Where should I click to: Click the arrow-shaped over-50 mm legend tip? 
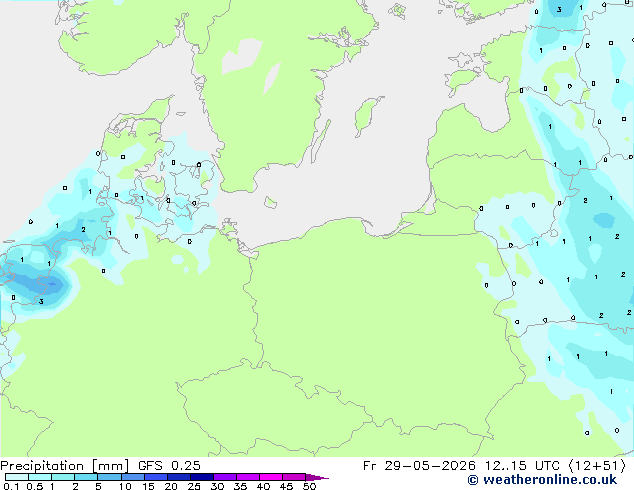(317, 477)
